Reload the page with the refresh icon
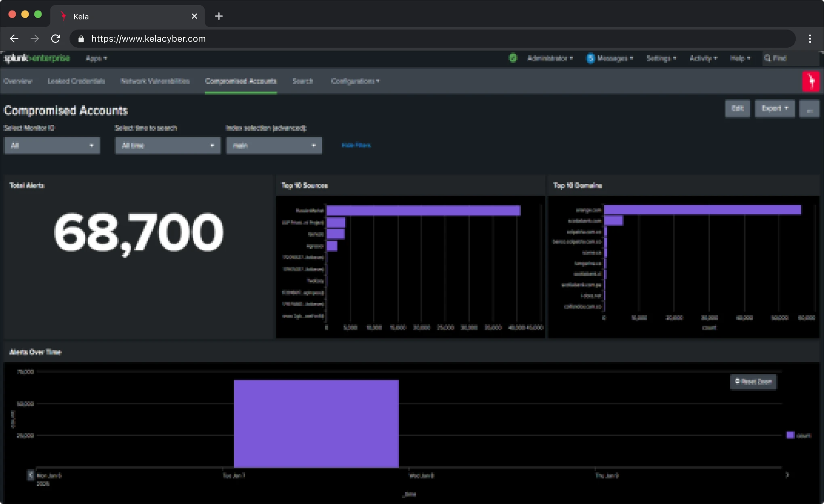This screenshot has height=504, width=824. [x=55, y=38]
